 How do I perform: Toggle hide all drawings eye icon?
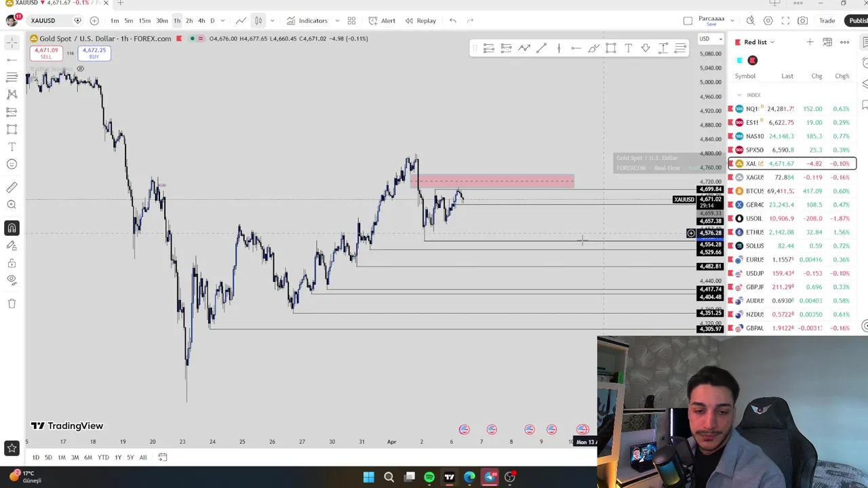[x=12, y=280]
